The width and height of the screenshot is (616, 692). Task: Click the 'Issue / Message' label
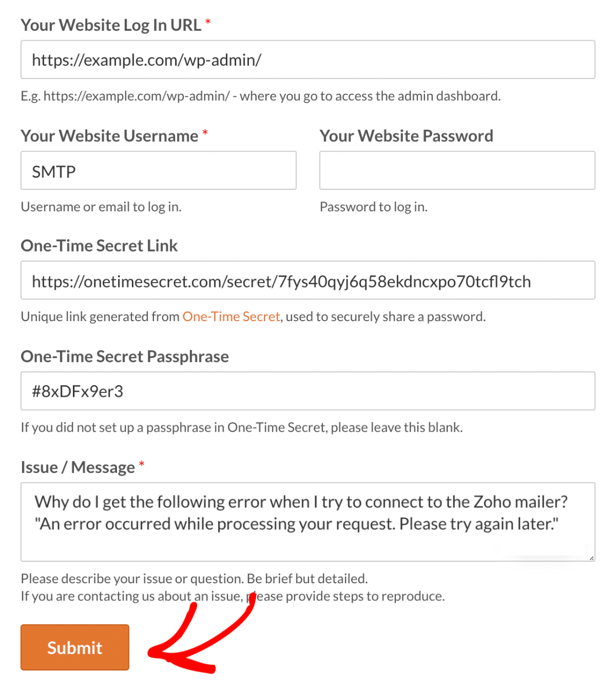78,467
